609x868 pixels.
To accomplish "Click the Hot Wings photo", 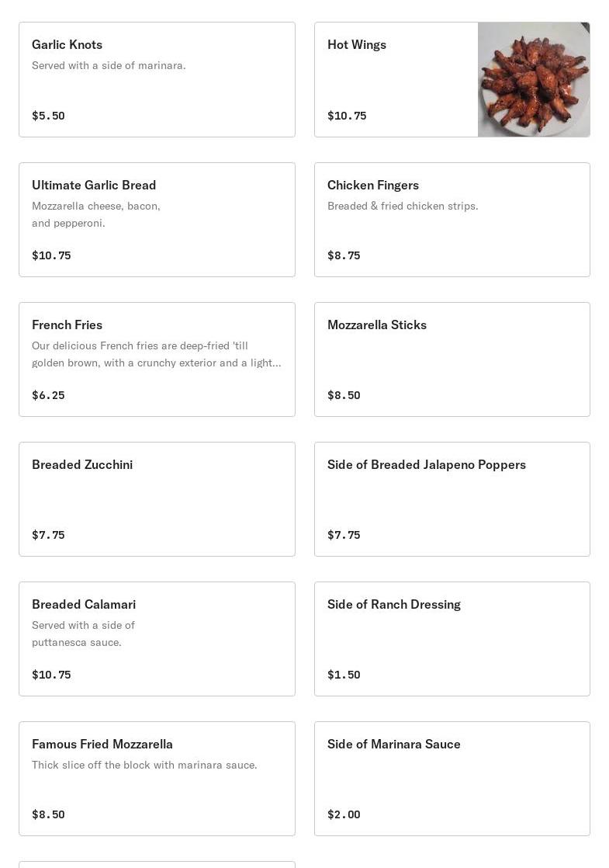I will 534,80.
